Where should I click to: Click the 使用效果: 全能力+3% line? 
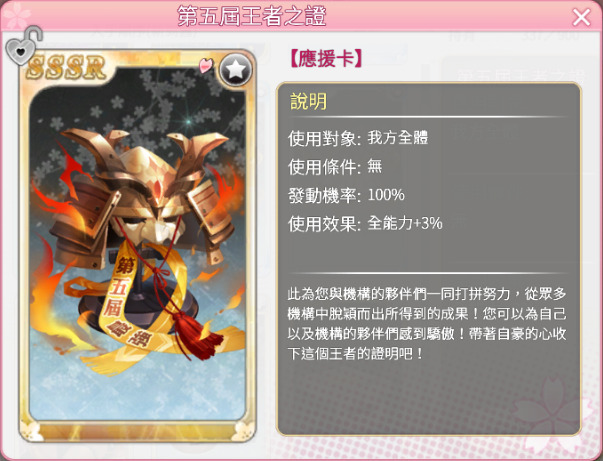(365, 224)
